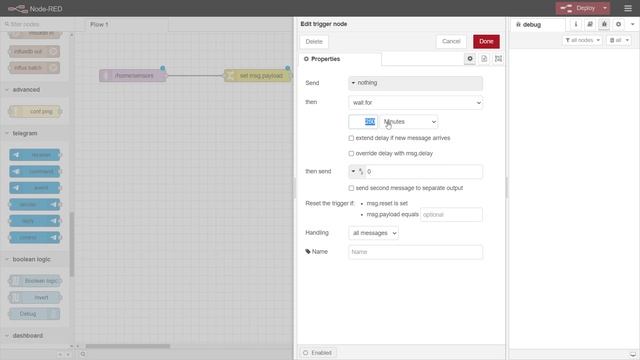Enable extend delay if new message arrives
This screenshot has width=640, height=360.
[x=351, y=138]
